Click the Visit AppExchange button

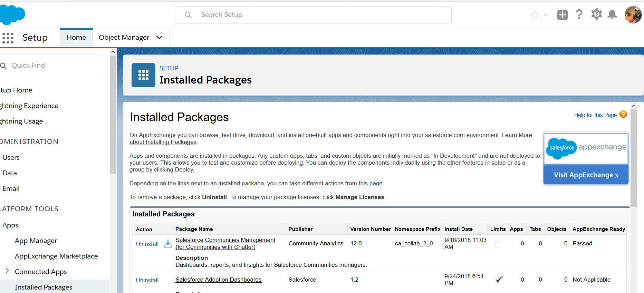click(586, 175)
